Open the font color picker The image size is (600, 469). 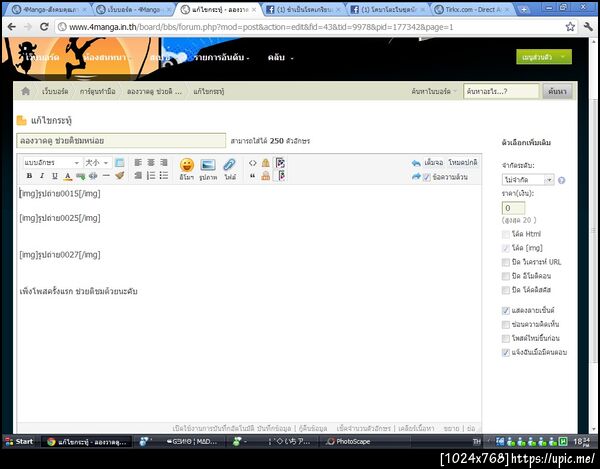[68, 176]
